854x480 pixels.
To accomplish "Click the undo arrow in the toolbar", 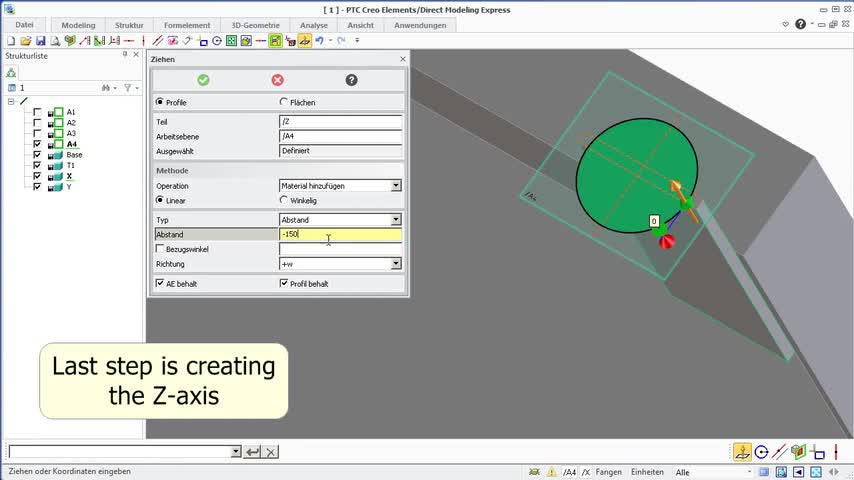I will point(320,41).
